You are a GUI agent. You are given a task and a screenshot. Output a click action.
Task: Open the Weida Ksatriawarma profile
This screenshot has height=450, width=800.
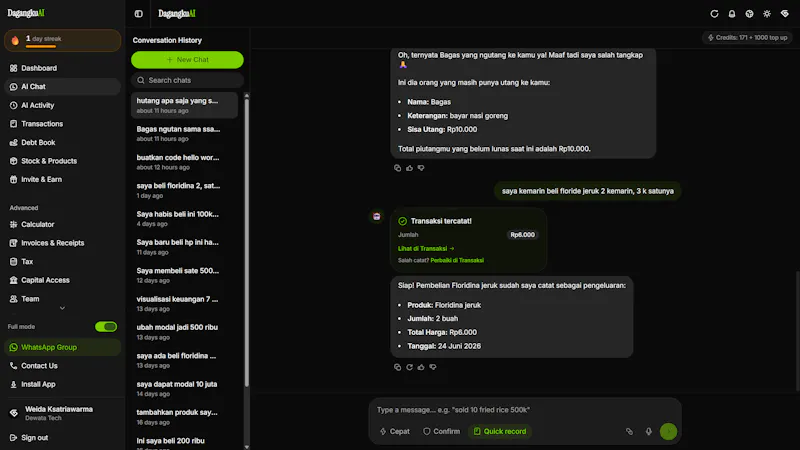click(62, 413)
